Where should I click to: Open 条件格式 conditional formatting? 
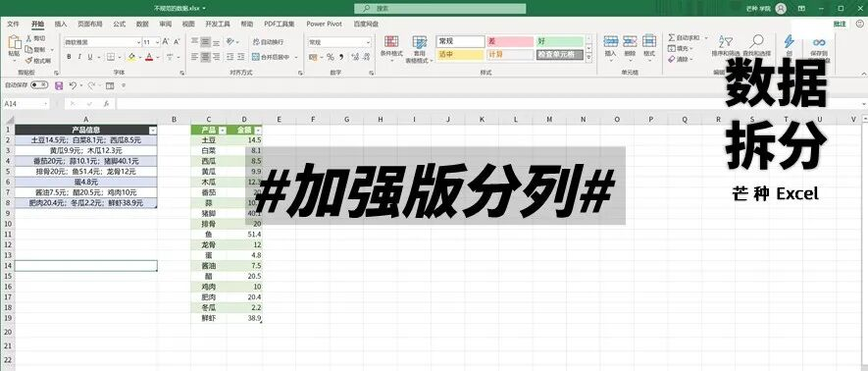[x=391, y=48]
